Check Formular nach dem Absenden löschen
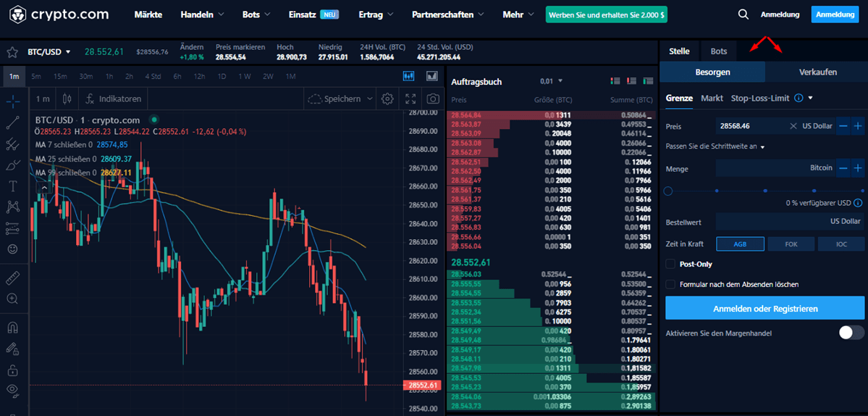868x416 pixels. point(670,284)
